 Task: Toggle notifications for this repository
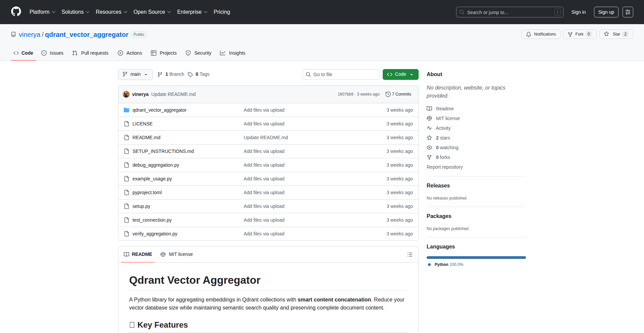(x=541, y=34)
